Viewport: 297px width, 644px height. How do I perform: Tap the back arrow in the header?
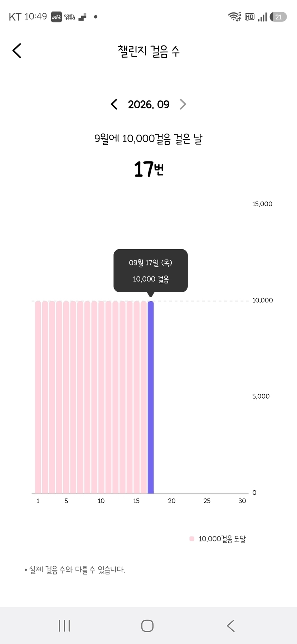coord(17,51)
